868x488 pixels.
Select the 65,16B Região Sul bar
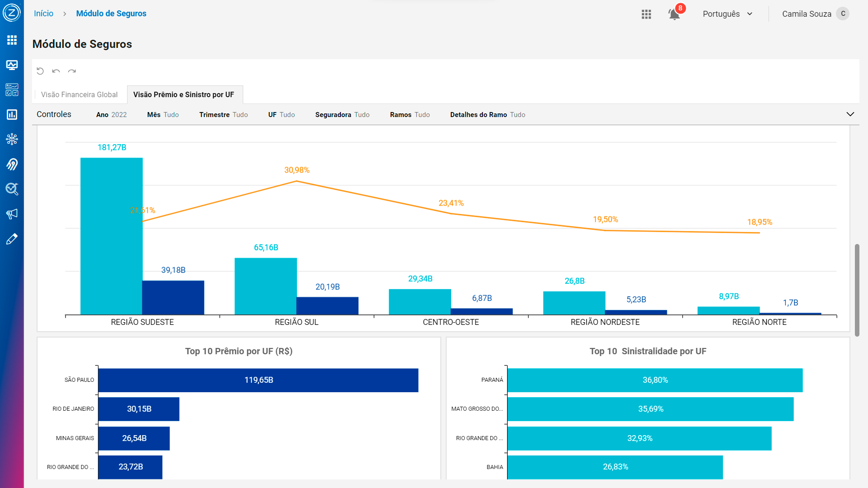point(266,286)
